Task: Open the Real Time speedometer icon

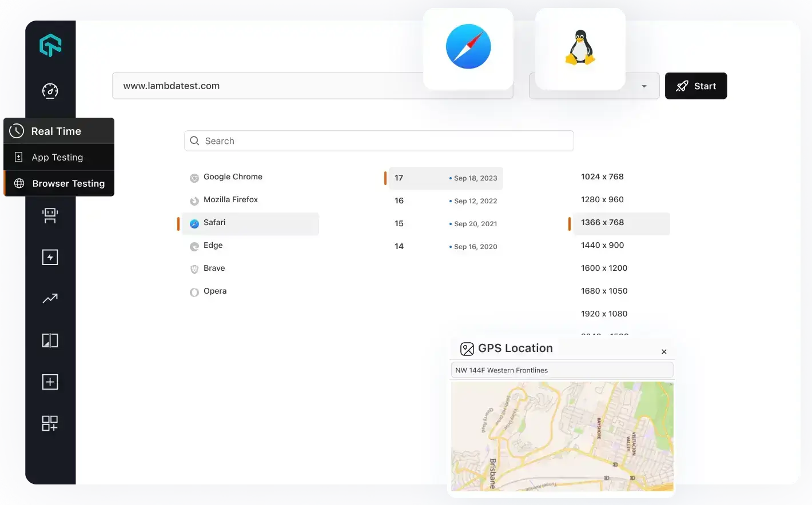Action: [50, 91]
